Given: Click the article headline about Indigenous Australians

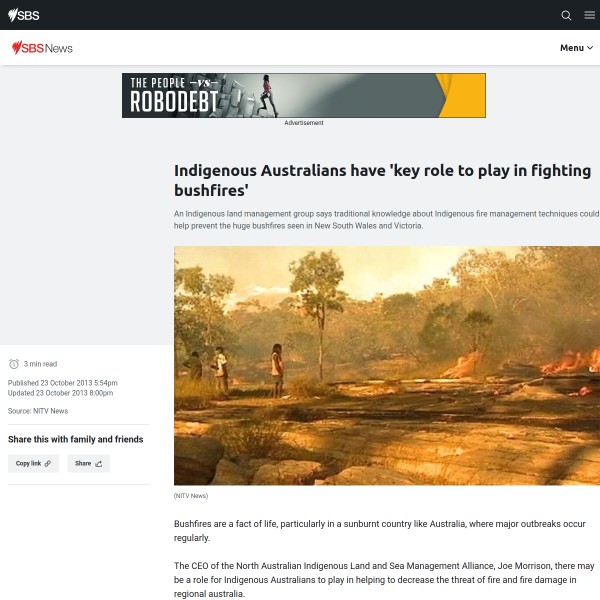Looking at the screenshot, I should (383, 180).
